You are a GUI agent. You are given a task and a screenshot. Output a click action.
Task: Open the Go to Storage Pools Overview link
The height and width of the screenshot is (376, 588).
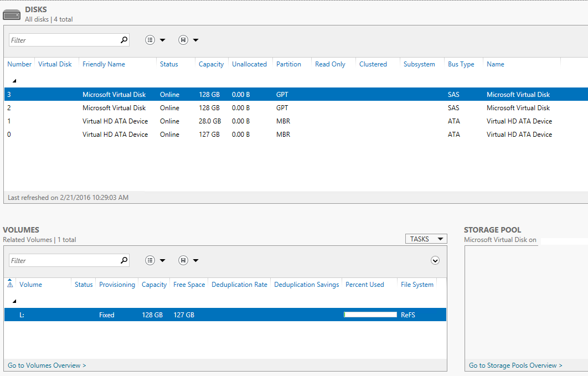515,365
